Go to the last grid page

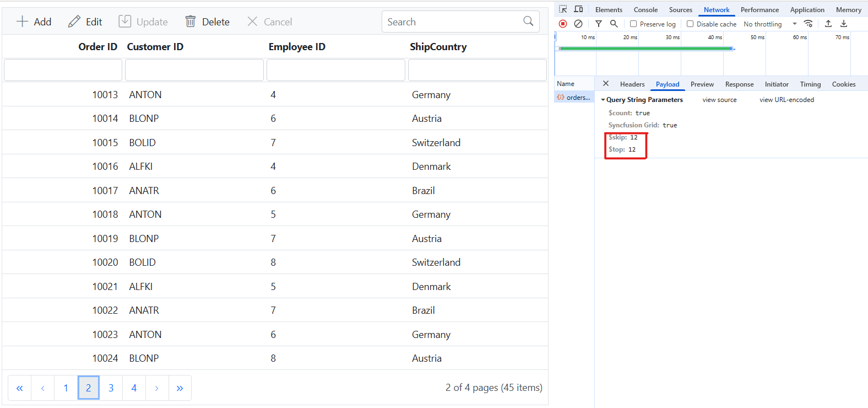pyautogui.click(x=180, y=388)
